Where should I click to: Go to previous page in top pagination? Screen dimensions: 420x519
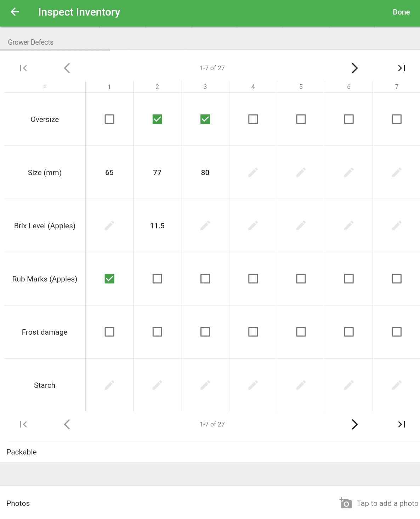67,68
